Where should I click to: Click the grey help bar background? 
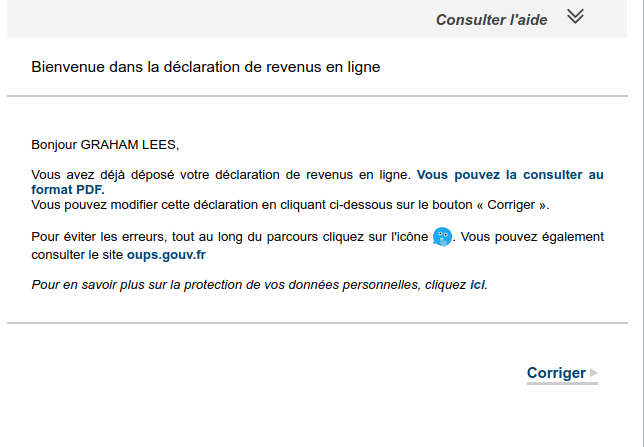coord(200,18)
